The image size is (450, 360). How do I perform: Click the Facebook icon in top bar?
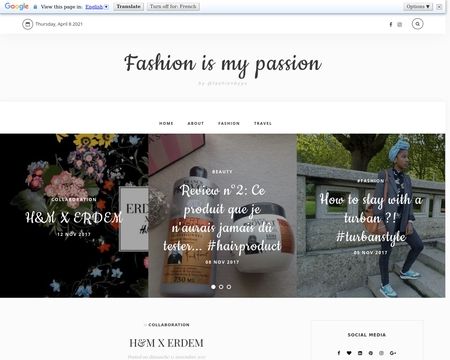[x=391, y=24]
